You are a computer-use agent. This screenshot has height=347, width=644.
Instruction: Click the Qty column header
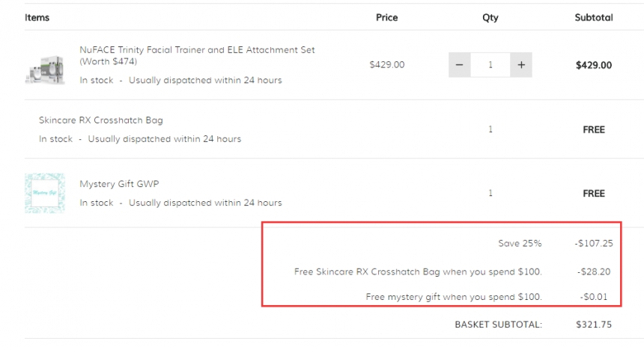point(490,17)
